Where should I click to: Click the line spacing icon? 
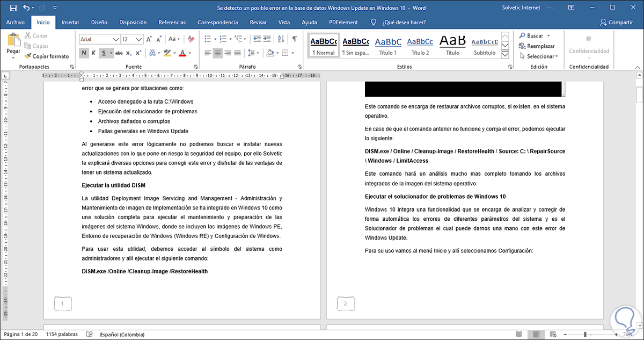pos(251,53)
